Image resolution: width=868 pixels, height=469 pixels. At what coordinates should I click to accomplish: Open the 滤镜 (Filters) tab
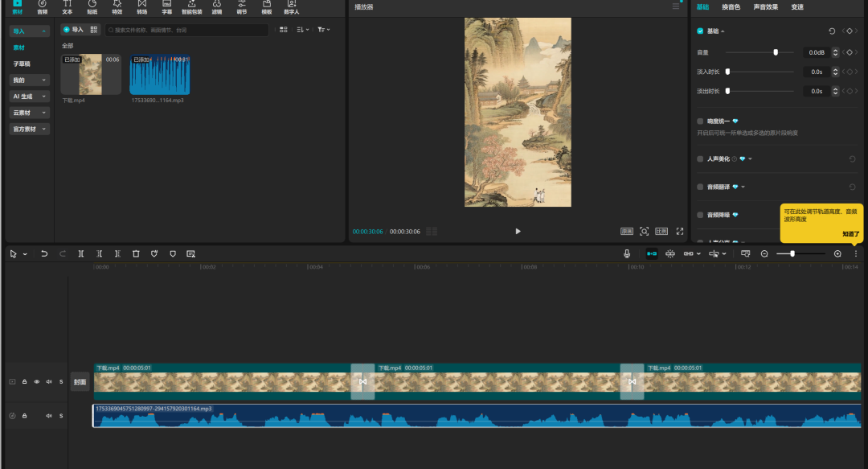tap(216, 6)
